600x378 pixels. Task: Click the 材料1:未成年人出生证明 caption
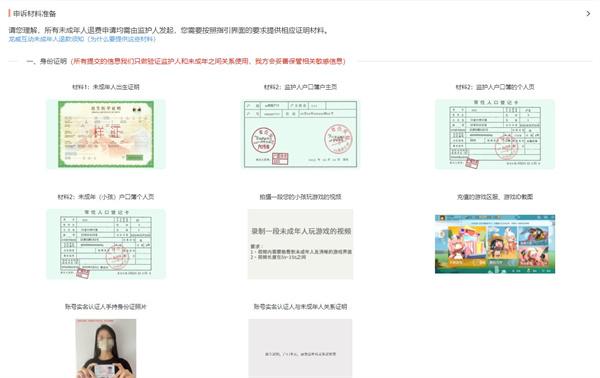(x=106, y=87)
